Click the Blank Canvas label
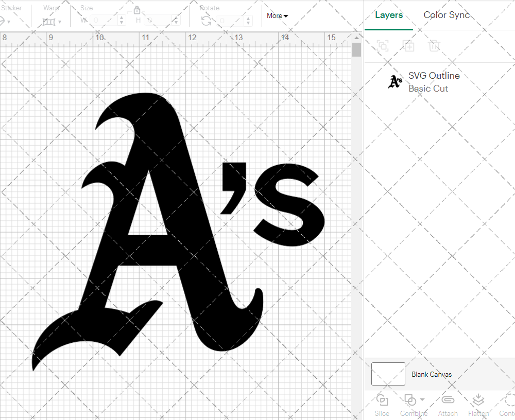 [x=432, y=374]
